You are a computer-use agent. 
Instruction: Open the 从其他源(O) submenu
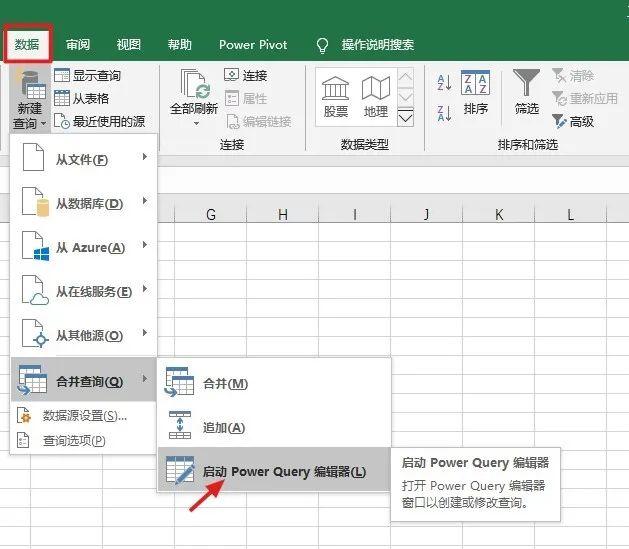[x=83, y=336]
